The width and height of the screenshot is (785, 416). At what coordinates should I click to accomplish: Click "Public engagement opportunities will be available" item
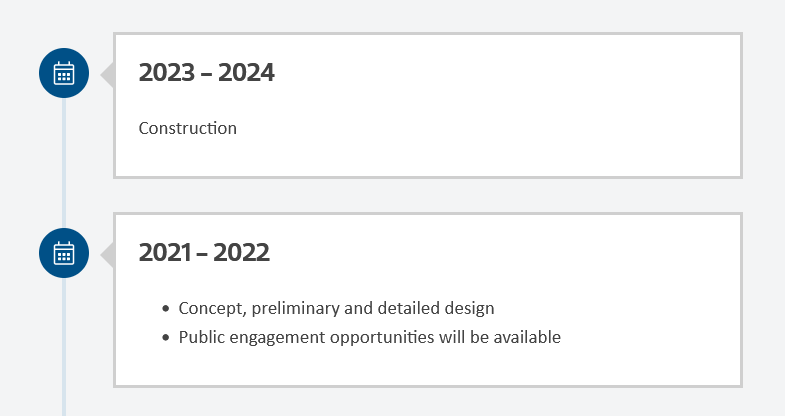click(369, 337)
